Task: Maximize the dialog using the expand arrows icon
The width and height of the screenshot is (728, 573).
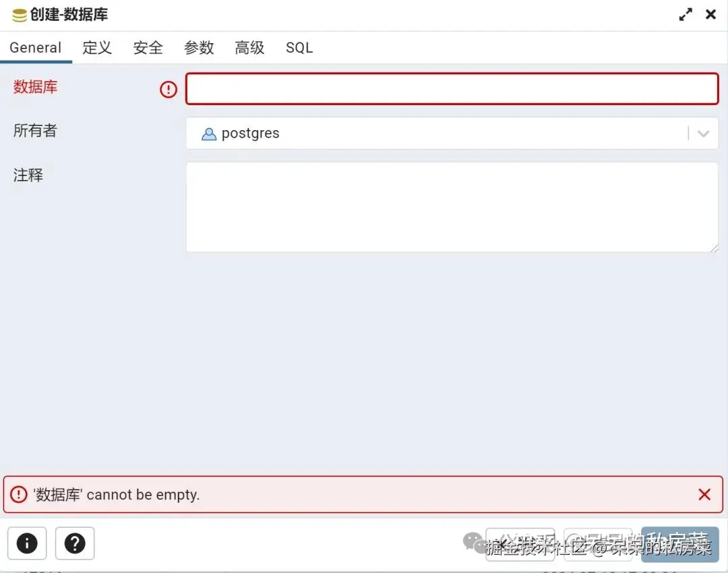Action: (x=686, y=14)
